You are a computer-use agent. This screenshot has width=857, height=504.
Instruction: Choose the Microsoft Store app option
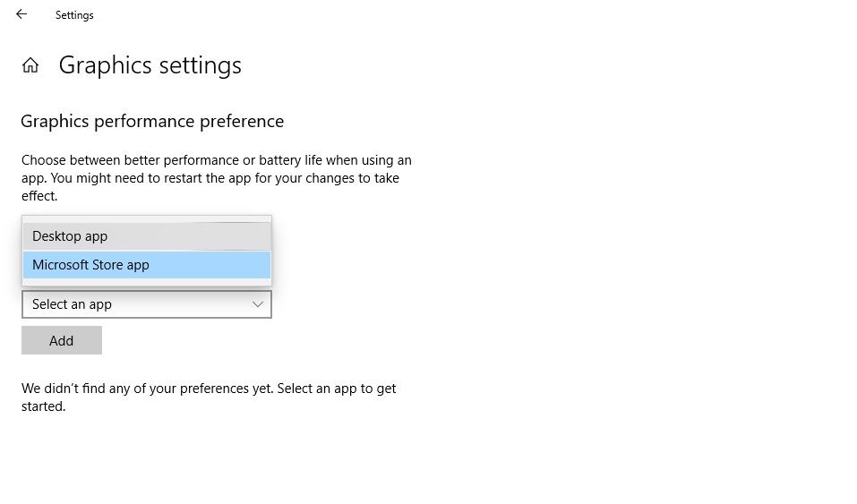point(147,265)
